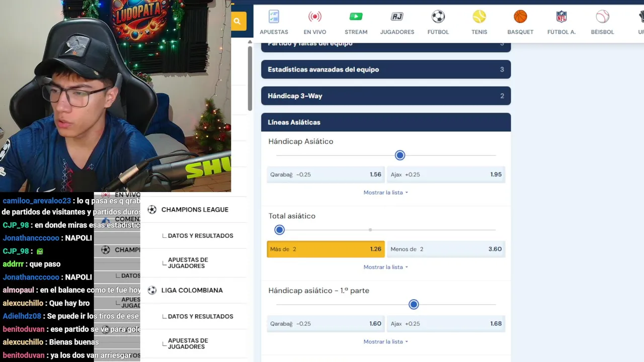
Task: Adjust the Hándicap Asiático slider handle
Action: (x=400, y=155)
